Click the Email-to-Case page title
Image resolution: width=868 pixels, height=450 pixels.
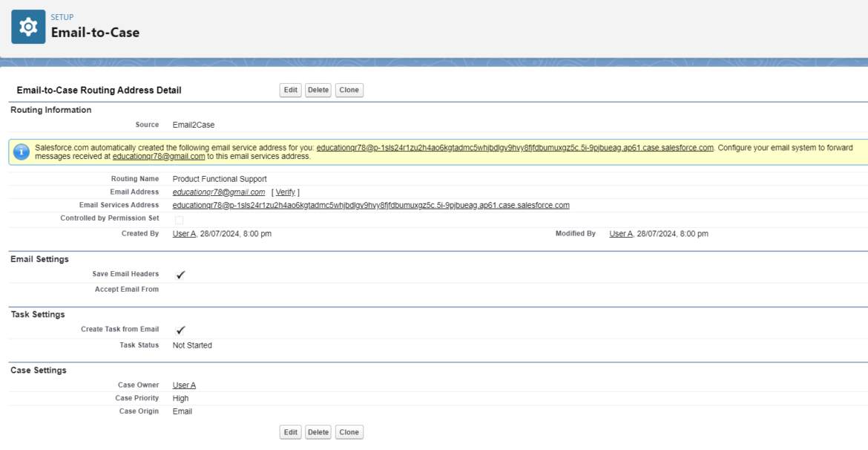coord(95,33)
